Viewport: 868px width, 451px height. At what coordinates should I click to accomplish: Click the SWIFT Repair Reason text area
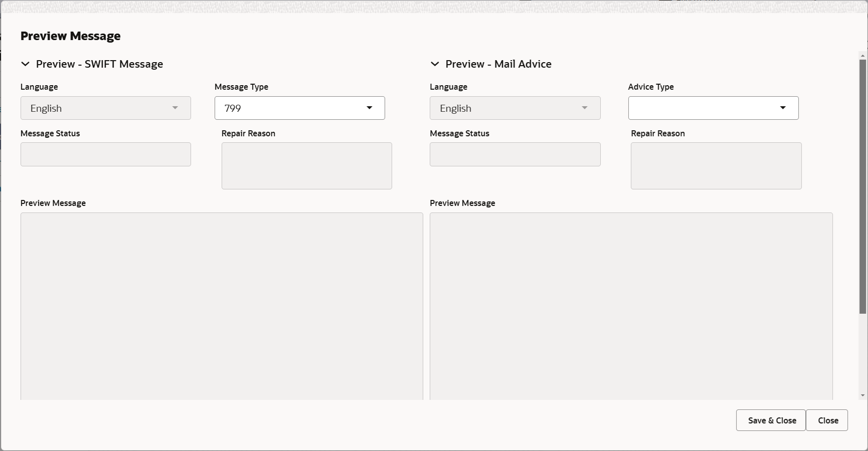pyautogui.click(x=307, y=166)
